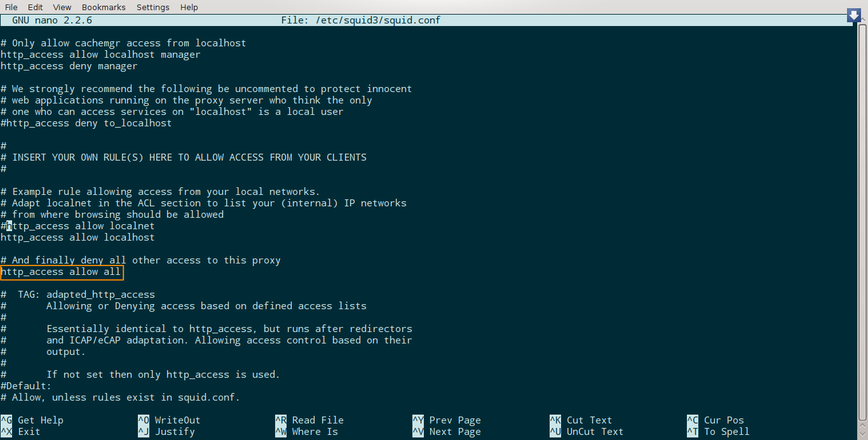This screenshot has width=868, height=440.
Task: Click the highlighted 'http_access allow all' line
Action: [61, 272]
